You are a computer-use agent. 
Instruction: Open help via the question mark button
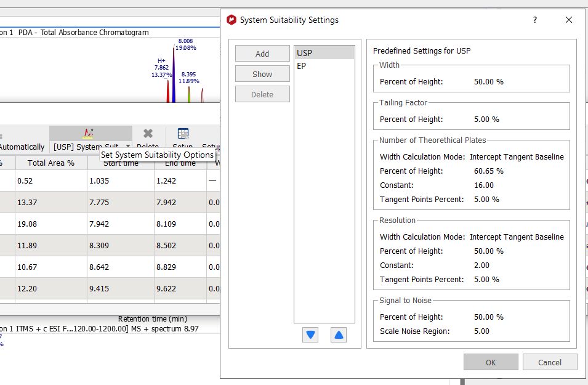click(x=535, y=20)
